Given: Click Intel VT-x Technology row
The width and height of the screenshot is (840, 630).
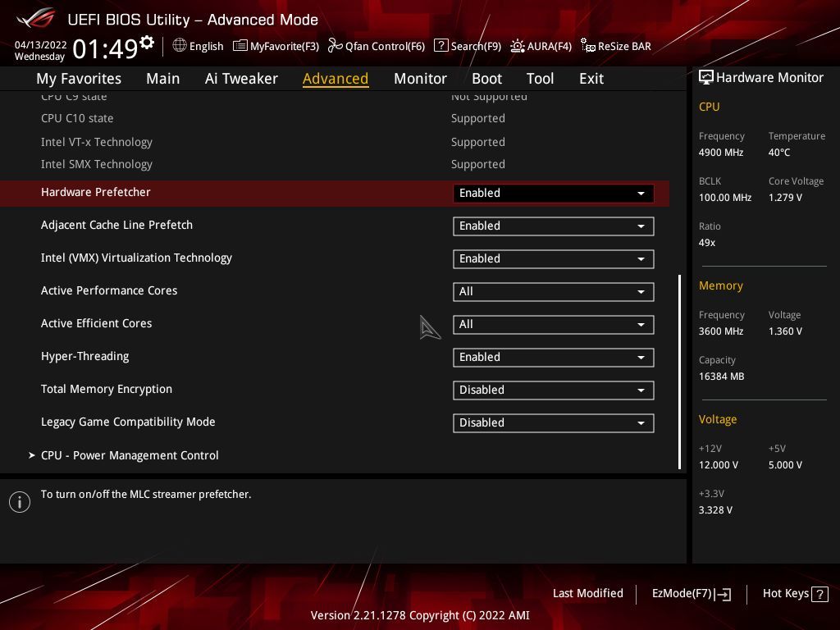Looking at the screenshot, I should click(335, 142).
